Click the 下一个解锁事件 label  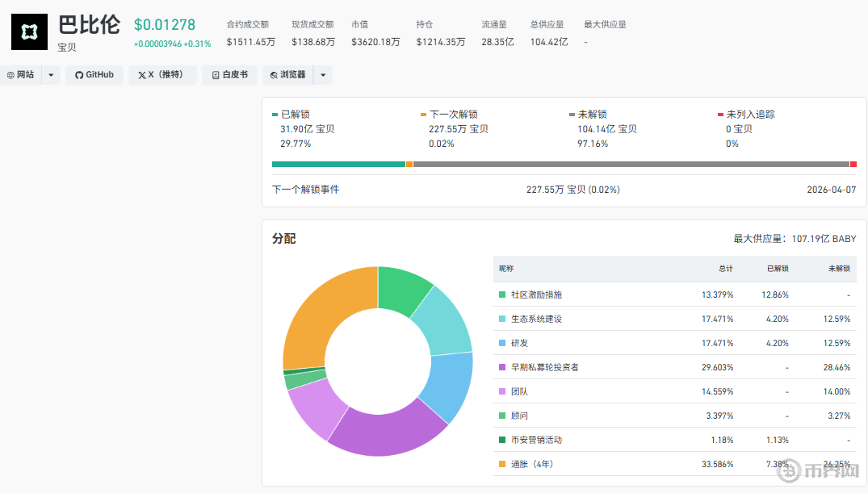305,190
